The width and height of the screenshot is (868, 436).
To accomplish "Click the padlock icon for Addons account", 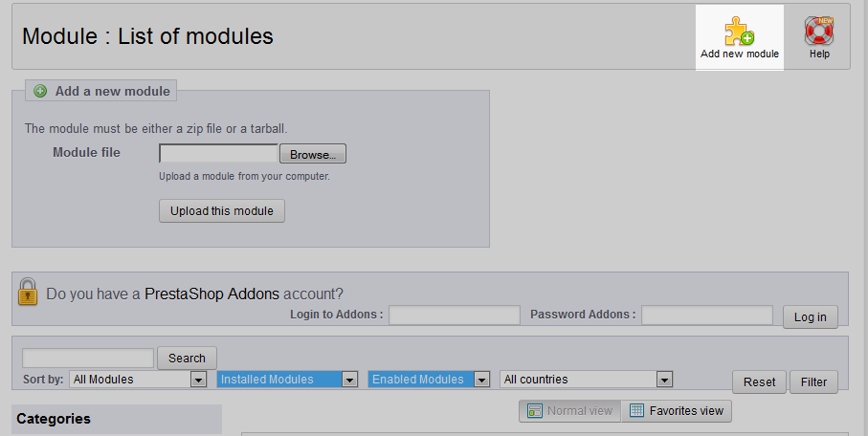I will (28, 292).
